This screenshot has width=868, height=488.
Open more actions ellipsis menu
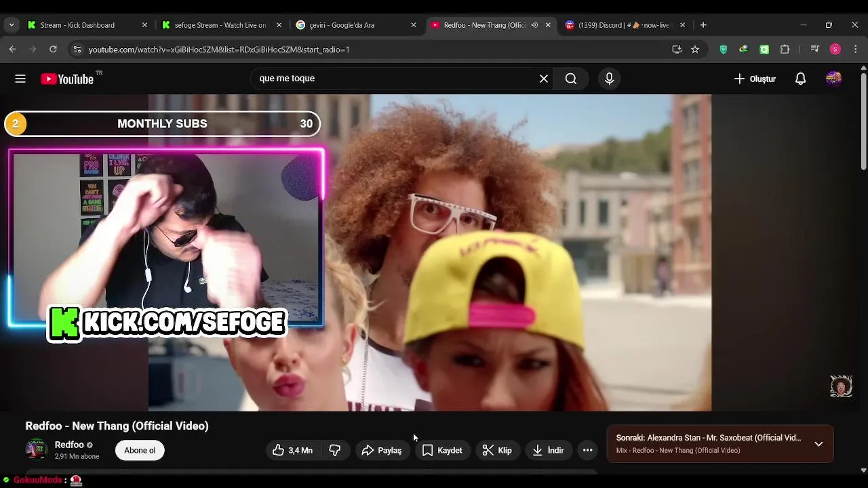coord(587,450)
